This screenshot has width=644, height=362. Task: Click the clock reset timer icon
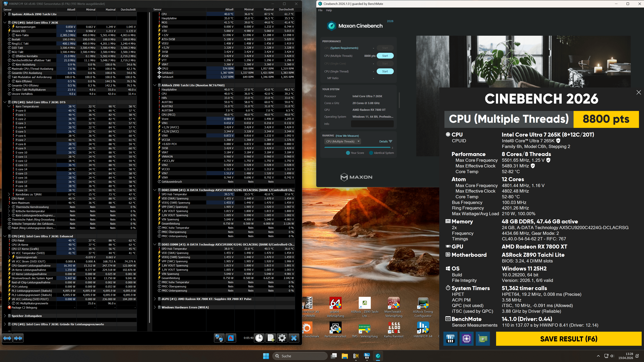(259, 338)
